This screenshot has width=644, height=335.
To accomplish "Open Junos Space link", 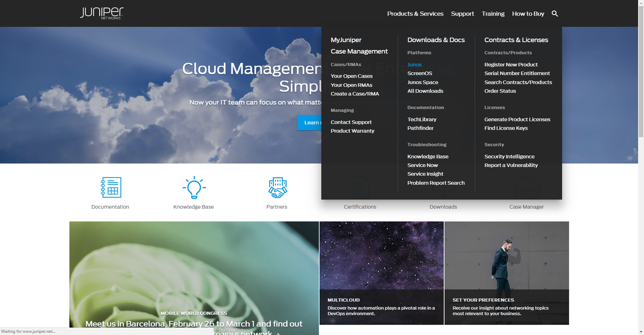I will [x=423, y=82].
